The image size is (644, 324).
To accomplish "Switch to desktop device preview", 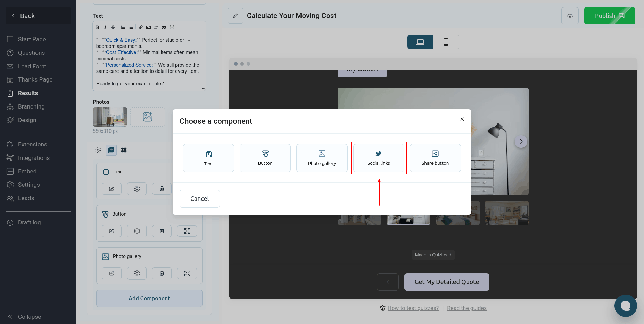I will click(x=420, y=42).
